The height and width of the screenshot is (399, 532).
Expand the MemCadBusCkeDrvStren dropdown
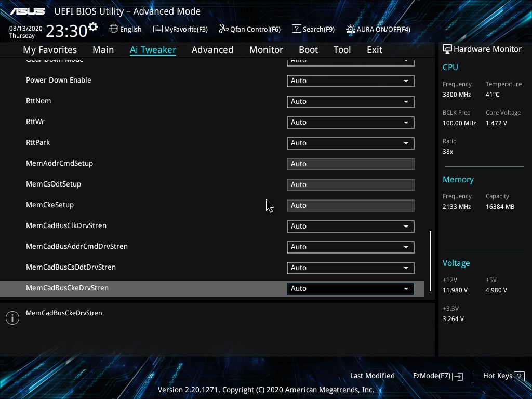pyautogui.click(x=350, y=288)
